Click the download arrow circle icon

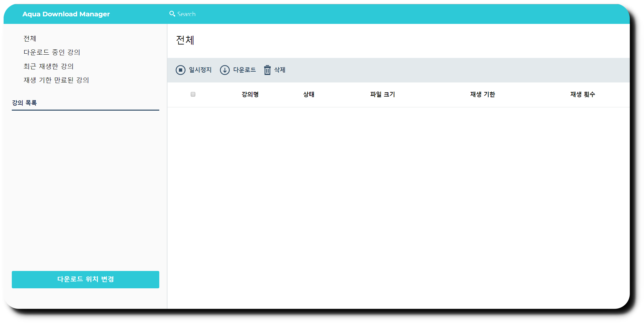(x=225, y=70)
